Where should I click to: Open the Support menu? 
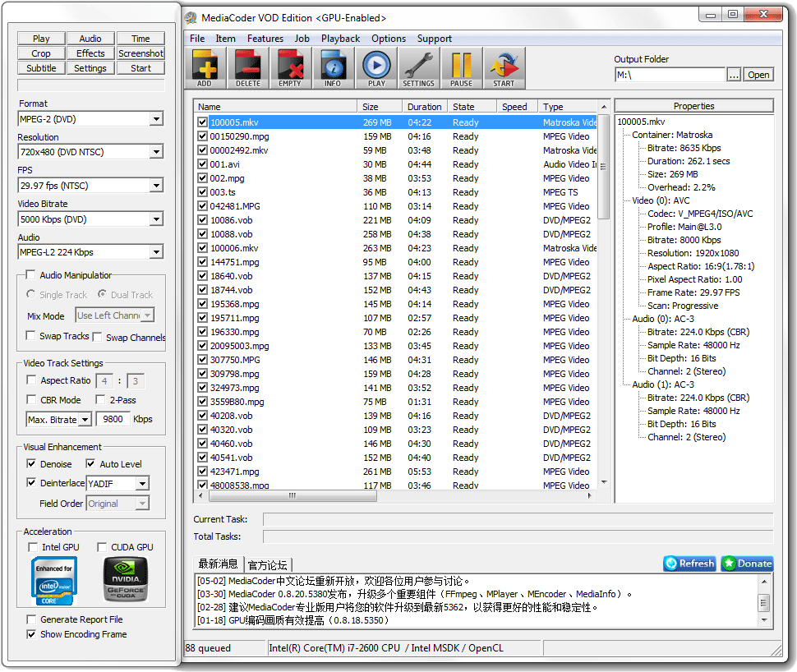[x=435, y=39]
